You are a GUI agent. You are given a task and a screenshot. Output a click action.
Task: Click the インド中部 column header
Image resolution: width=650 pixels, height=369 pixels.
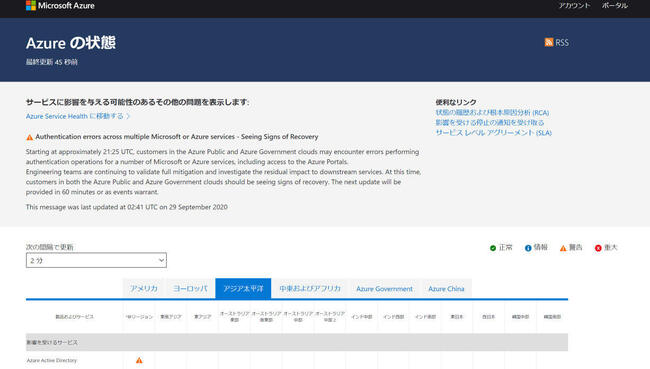(x=361, y=317)
